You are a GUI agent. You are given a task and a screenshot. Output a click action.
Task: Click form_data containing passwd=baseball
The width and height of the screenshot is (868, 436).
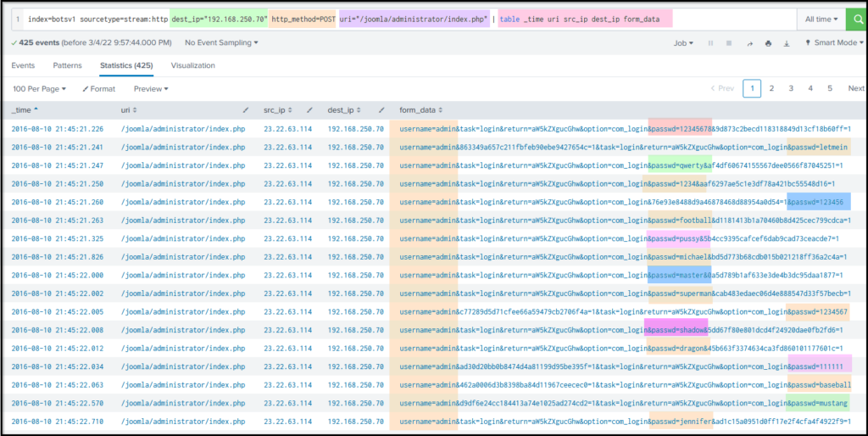click(625, 385)
